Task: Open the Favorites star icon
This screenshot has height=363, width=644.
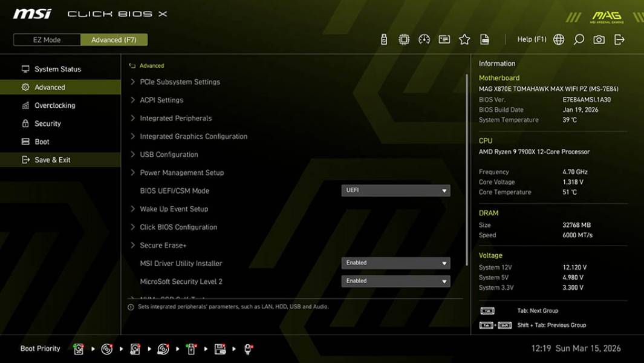Action: [465, 39]
